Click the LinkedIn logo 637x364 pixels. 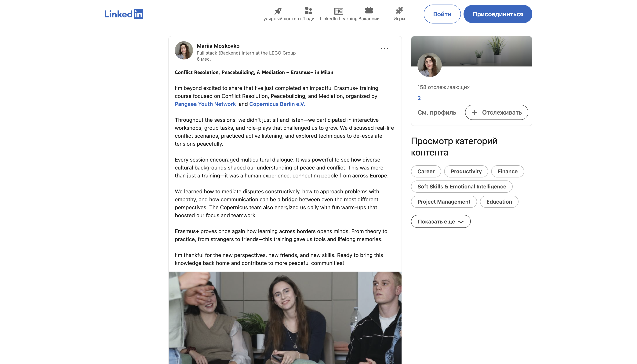click(x=124, y=14)
